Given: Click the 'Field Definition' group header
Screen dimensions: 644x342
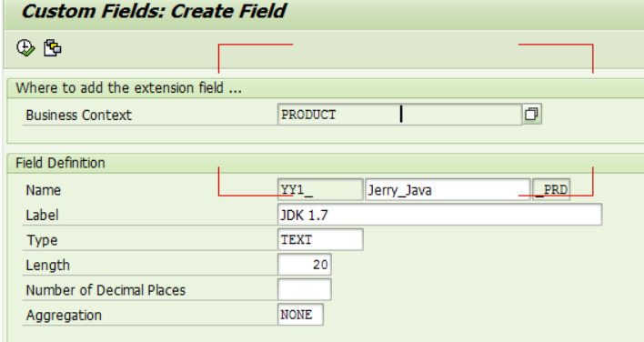Looking at the screenshot, I should (60, 163).
